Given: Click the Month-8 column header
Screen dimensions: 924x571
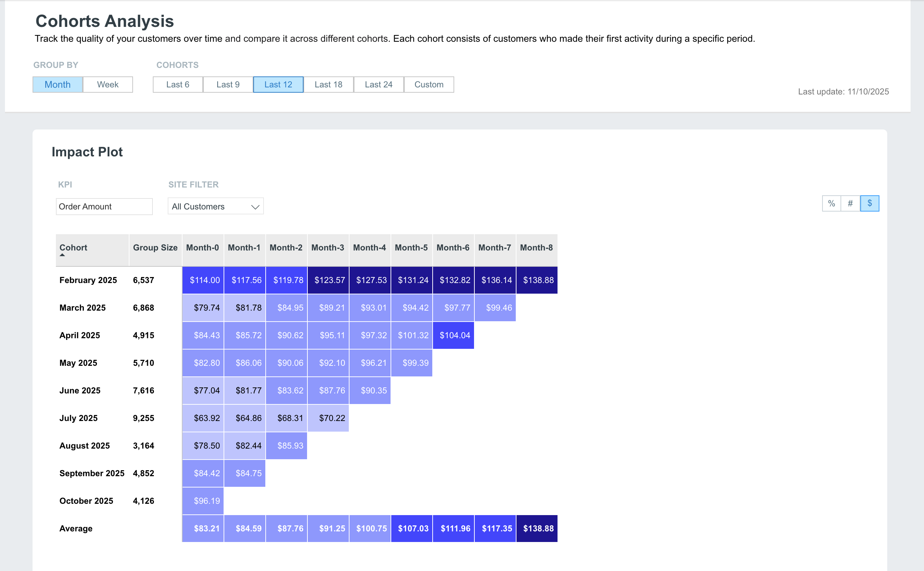Looking at the screenshot, I should coord(537,250).
